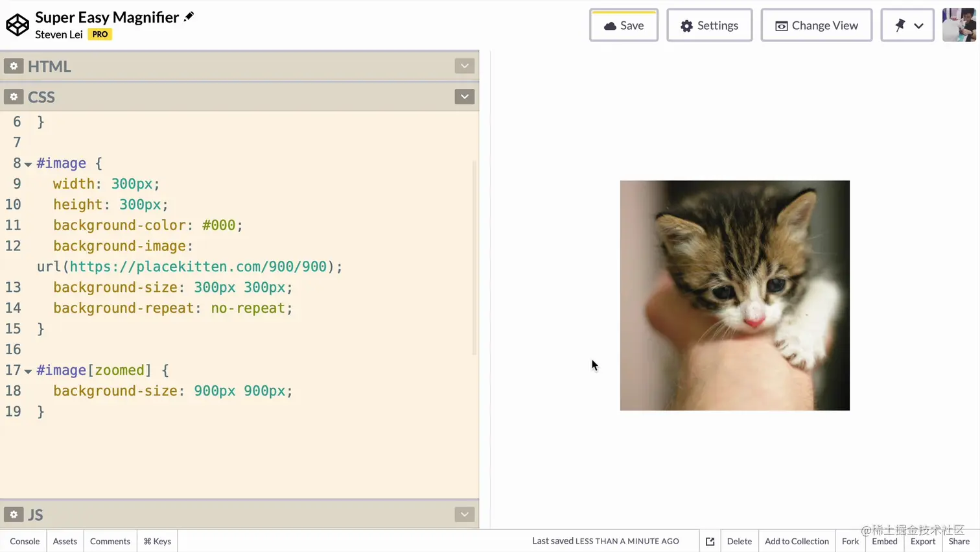Fork this pen
Viewport: 980px width, 552px height.
tap(850, 541)
